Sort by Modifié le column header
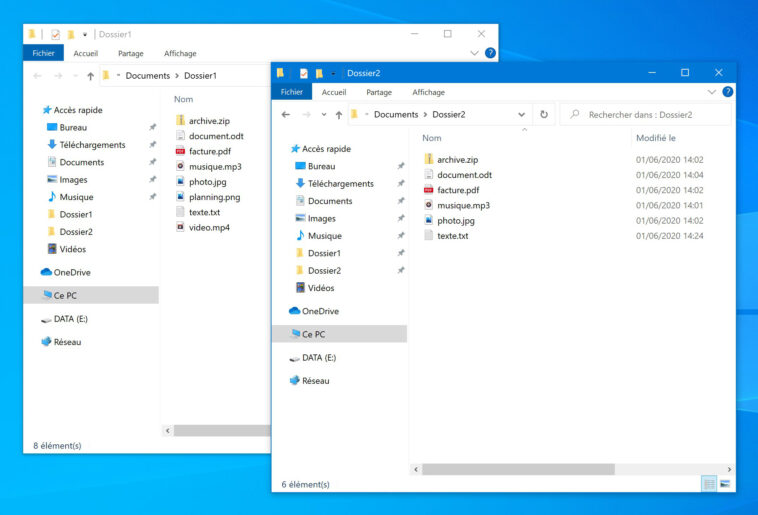 point(656,138)
